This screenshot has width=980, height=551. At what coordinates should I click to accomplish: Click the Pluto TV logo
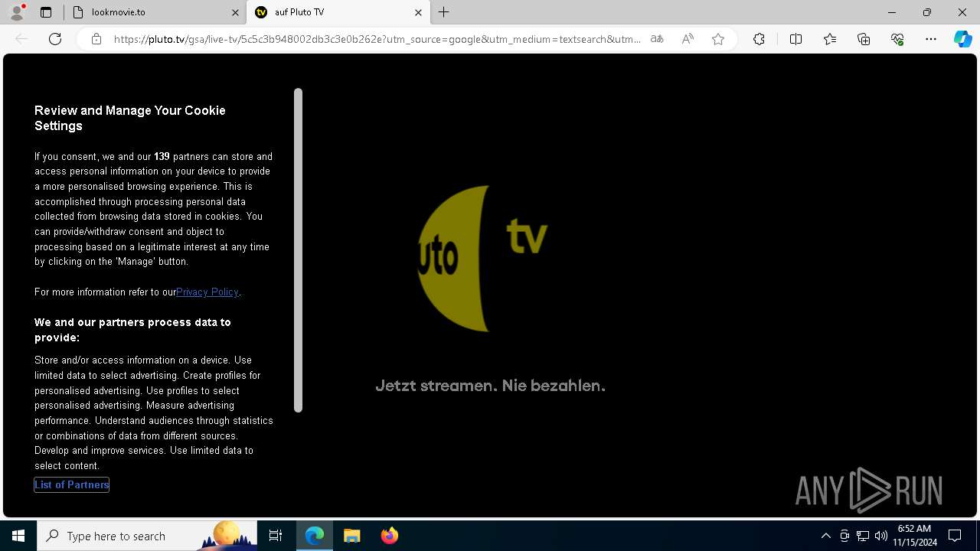[x=482, y=258]
